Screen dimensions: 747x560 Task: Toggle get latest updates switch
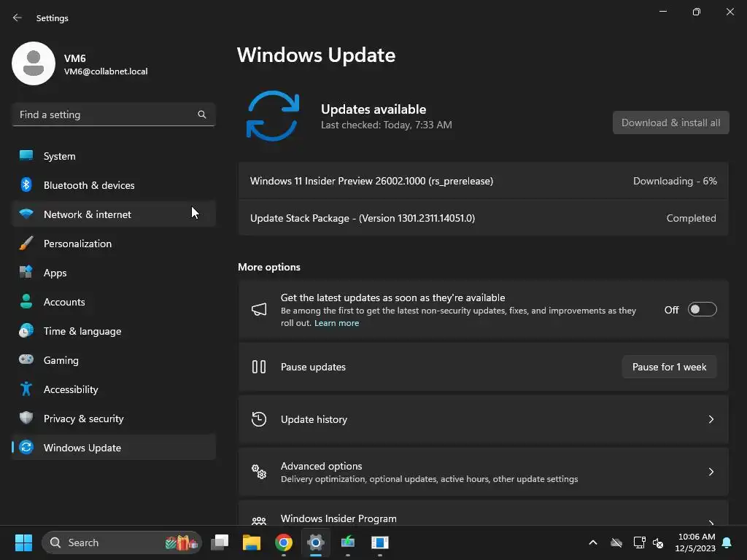tap(703, 309)
